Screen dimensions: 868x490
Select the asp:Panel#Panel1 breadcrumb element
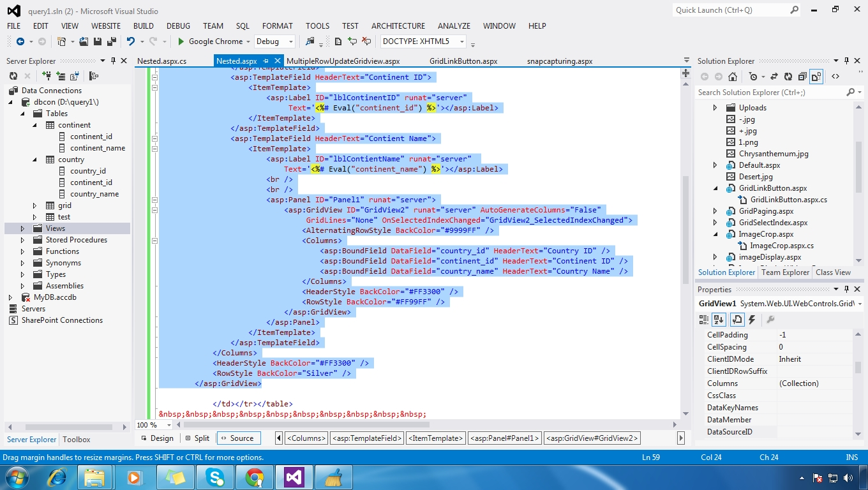[x=504, y=438]
